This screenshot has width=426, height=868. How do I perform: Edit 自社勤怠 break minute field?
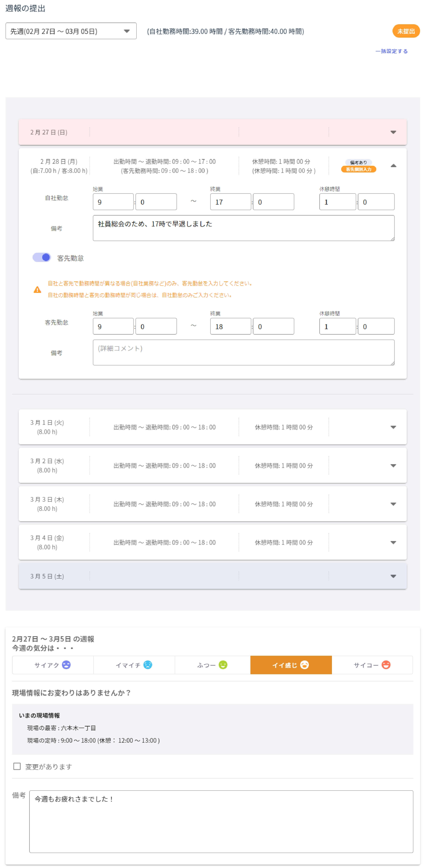point(376,202)
